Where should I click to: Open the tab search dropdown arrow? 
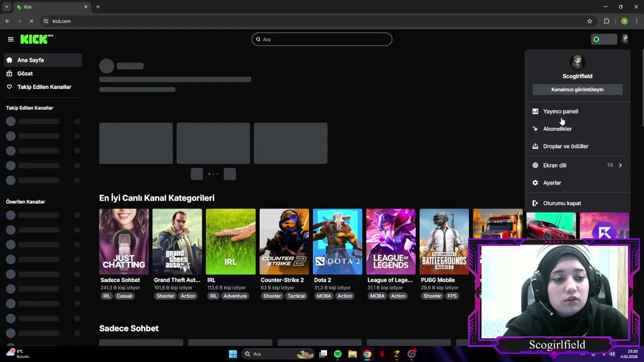(x=7, y=7)
